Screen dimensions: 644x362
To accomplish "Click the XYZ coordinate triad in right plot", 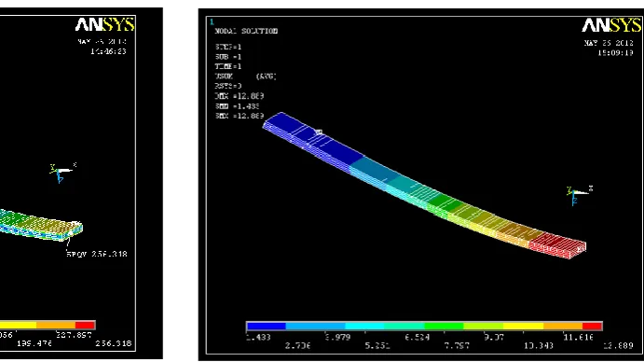I will tap(580, 195).
